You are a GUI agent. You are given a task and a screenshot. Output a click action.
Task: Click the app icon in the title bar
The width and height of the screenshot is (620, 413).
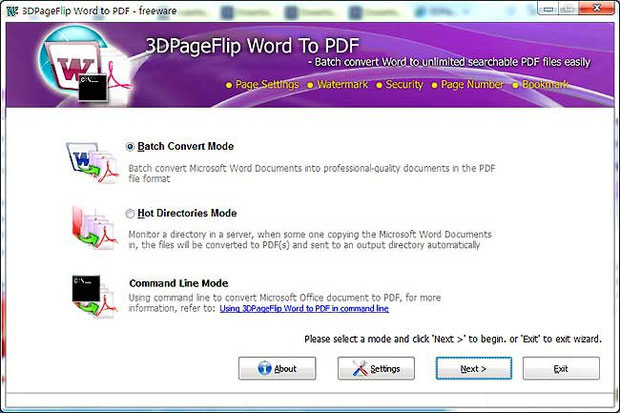12,11
